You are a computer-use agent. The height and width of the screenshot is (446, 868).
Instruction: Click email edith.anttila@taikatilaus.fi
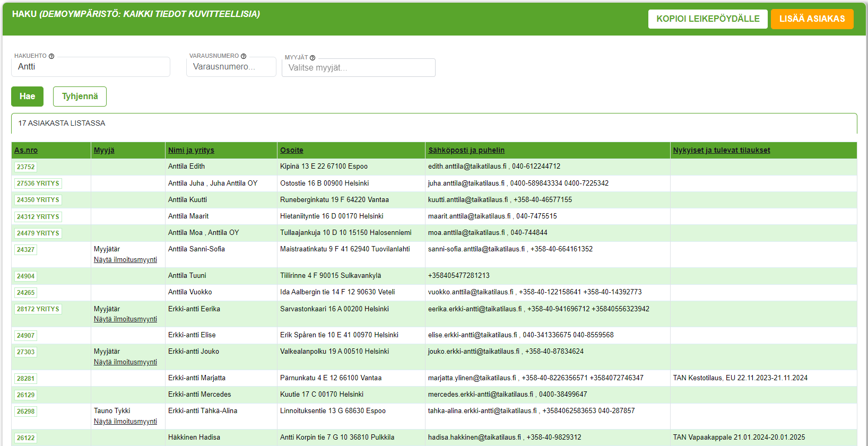click(467, 167)
